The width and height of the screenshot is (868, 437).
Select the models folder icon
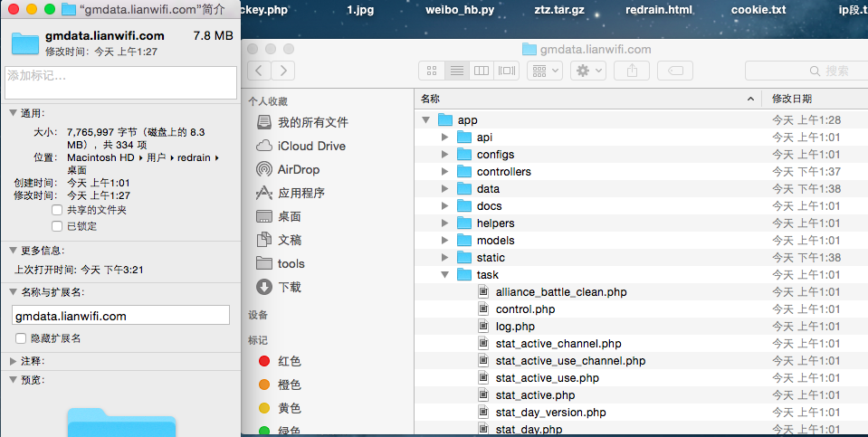coord(464,240)
